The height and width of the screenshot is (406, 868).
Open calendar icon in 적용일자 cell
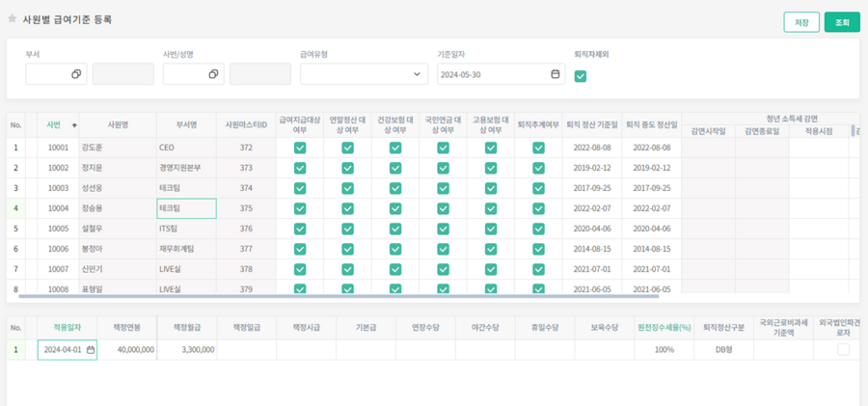(91, 350)
